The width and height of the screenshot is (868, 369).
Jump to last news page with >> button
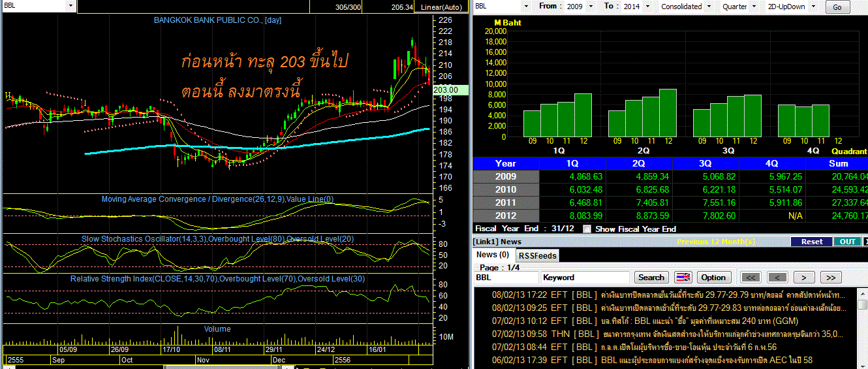pyautogui.click(x=829, y=278)
